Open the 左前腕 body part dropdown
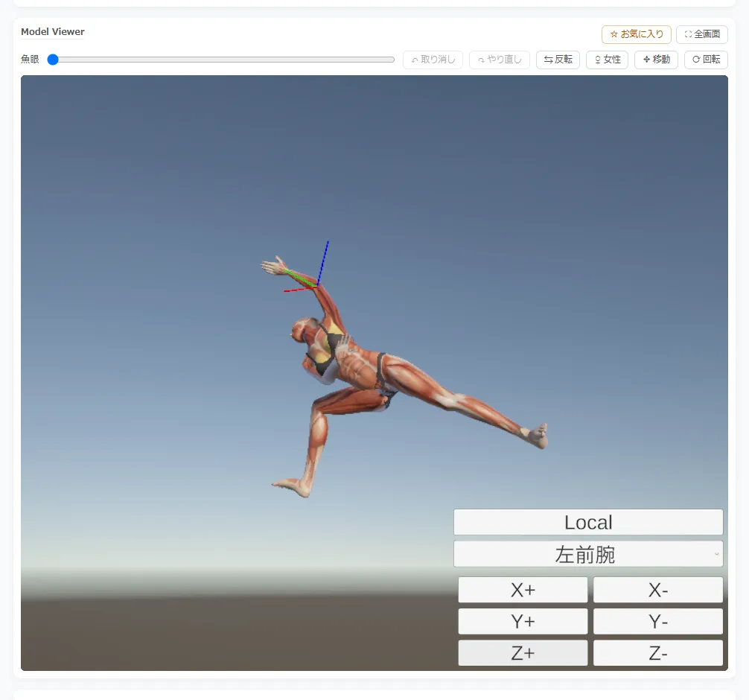Image resolution: width=749 pixels, height=700 pixels. 588,554
